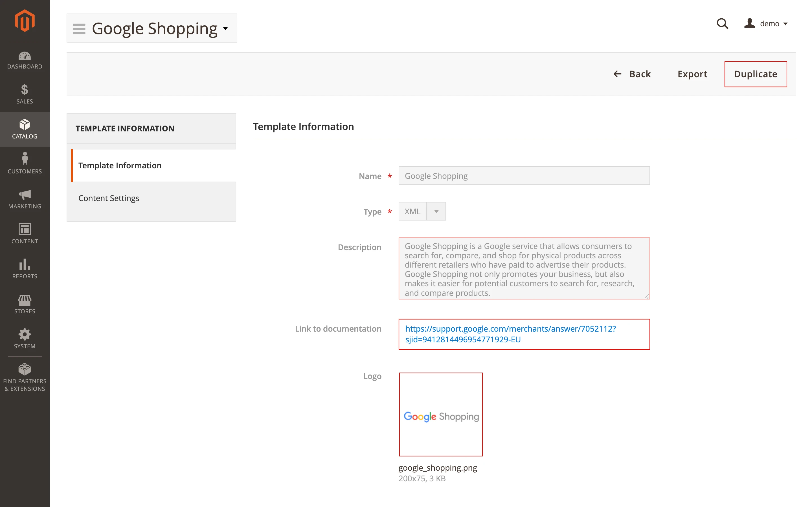Click the Google Shopping logo thumbnail

440,415
